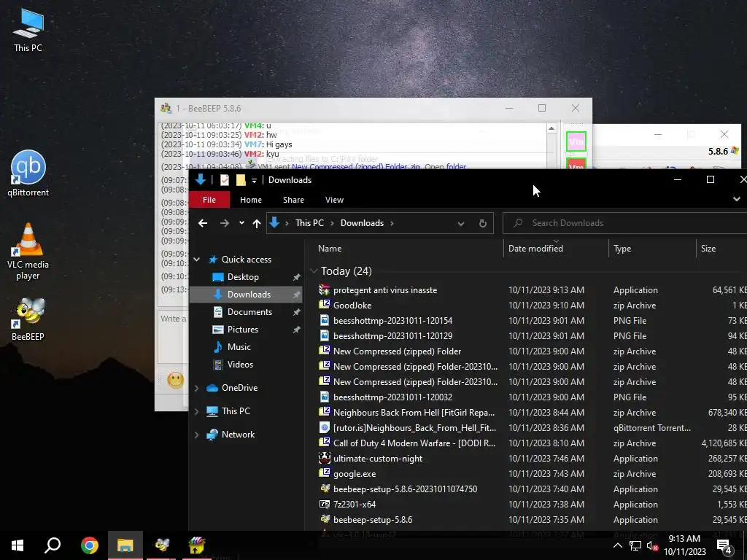Click the Search Downloads field
747x560 pixels.
pyautogui.click(x=625, y=223)
